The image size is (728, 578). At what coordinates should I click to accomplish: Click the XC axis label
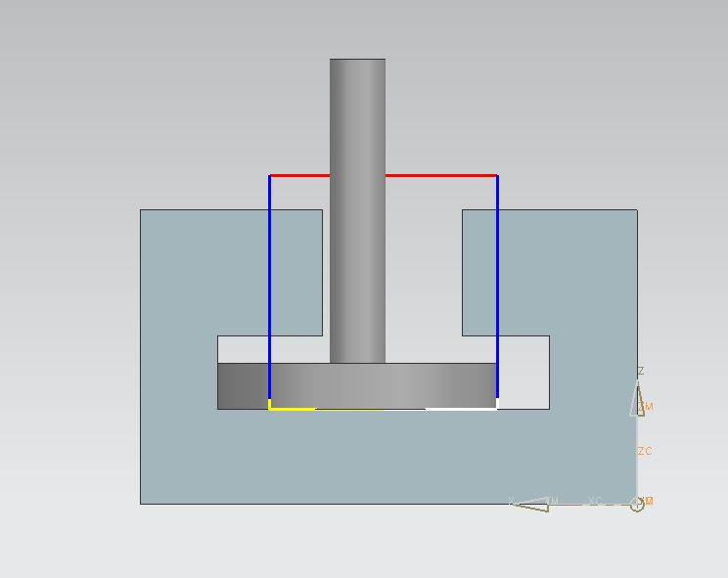coord(595,501)
